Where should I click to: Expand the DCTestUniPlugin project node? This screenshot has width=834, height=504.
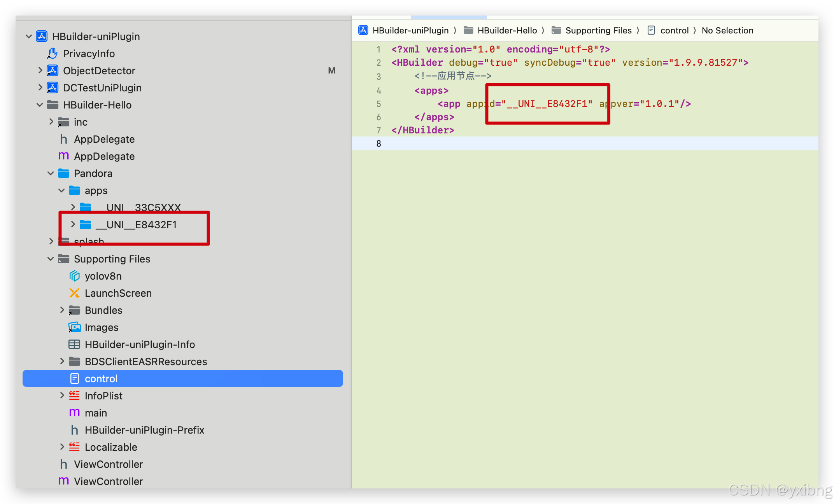(x=40, y=87)
